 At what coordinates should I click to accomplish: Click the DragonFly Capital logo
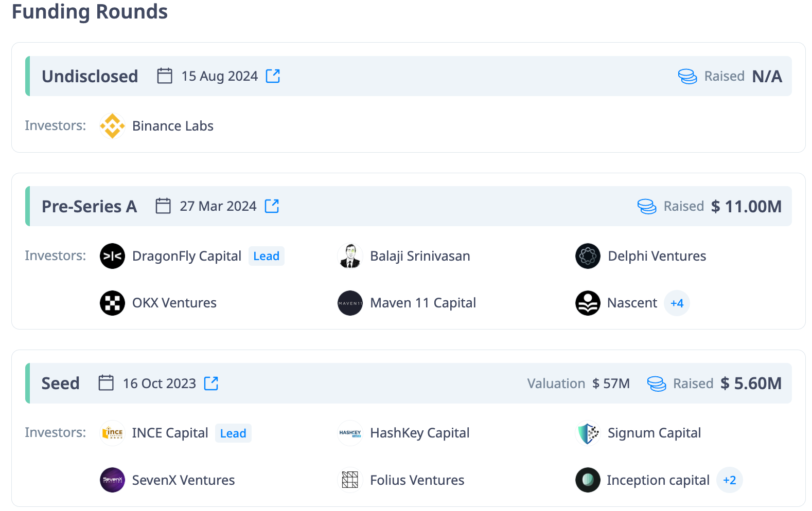[112, 256]
